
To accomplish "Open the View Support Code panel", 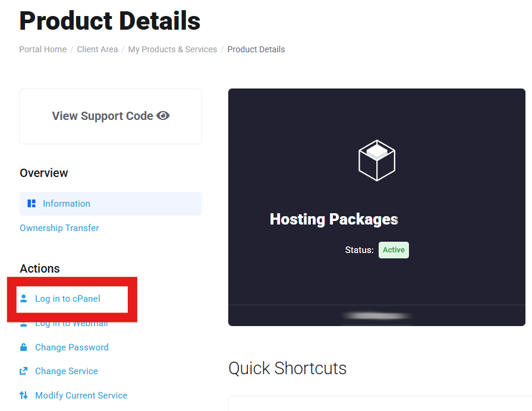I will coord(111,116).
